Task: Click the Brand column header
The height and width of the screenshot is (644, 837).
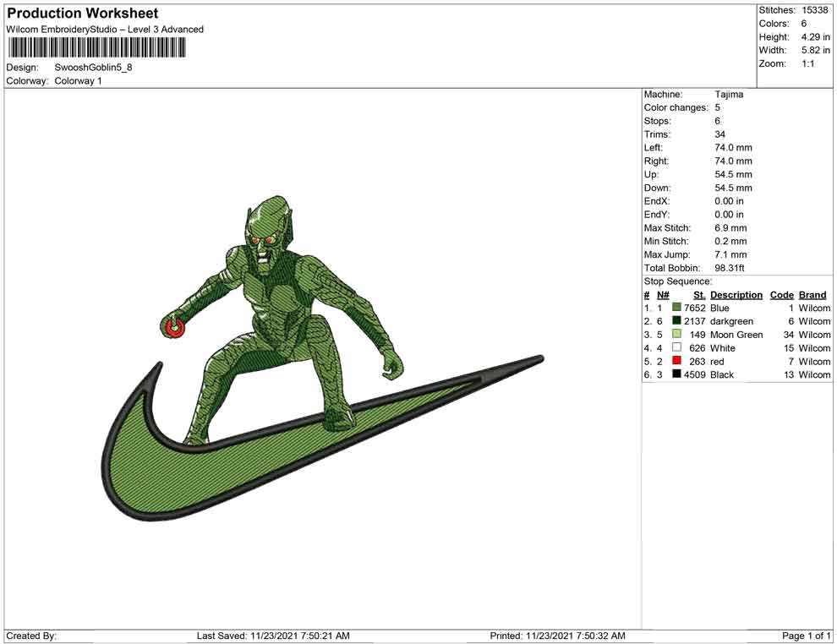Action: pos(812,295)
